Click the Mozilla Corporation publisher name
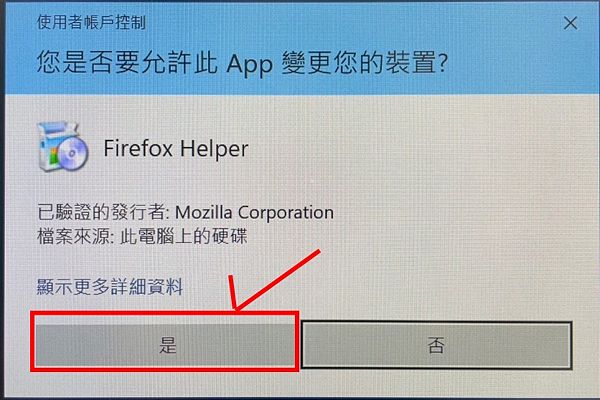The image size is (600, 400). pyautogui.click(x=254, y=212)
